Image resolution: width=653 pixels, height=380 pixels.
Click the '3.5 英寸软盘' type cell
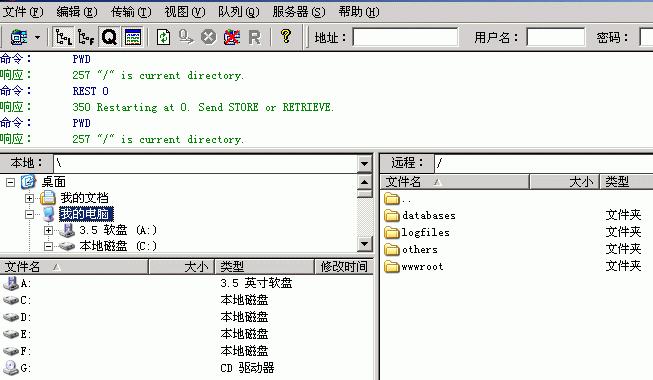coord(256,283)
